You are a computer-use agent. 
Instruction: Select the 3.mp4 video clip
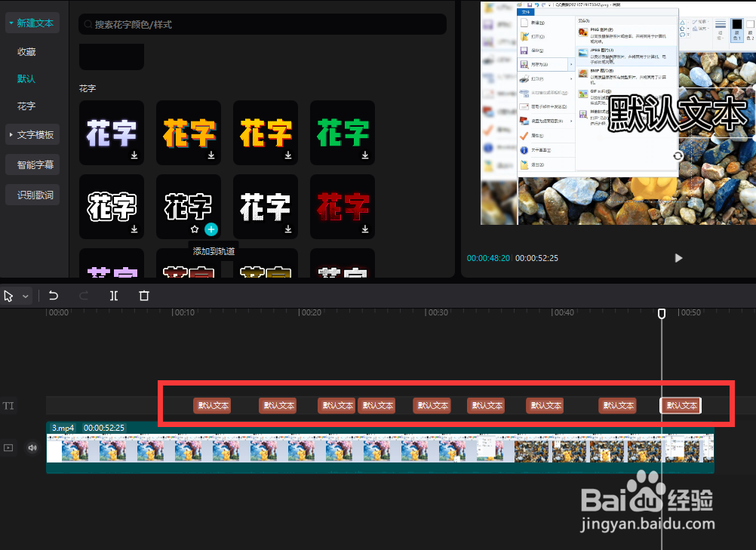click(x=380, y=448)
